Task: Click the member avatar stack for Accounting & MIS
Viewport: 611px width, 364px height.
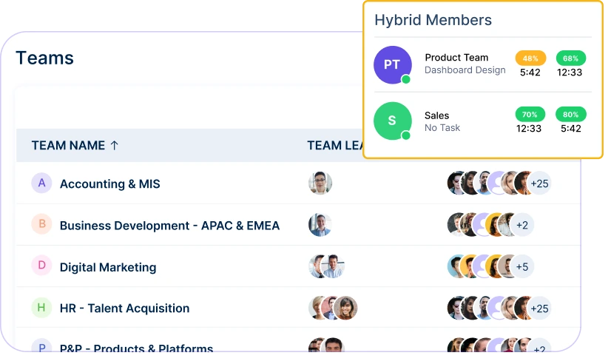Action: (x=499, y=183)
